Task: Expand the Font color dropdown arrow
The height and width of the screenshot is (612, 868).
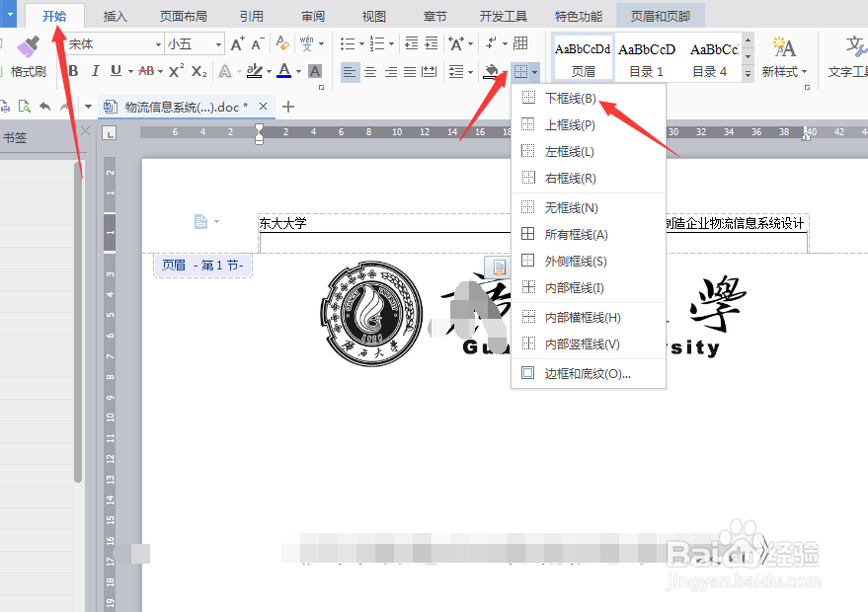Action: [x=298, y=72]
